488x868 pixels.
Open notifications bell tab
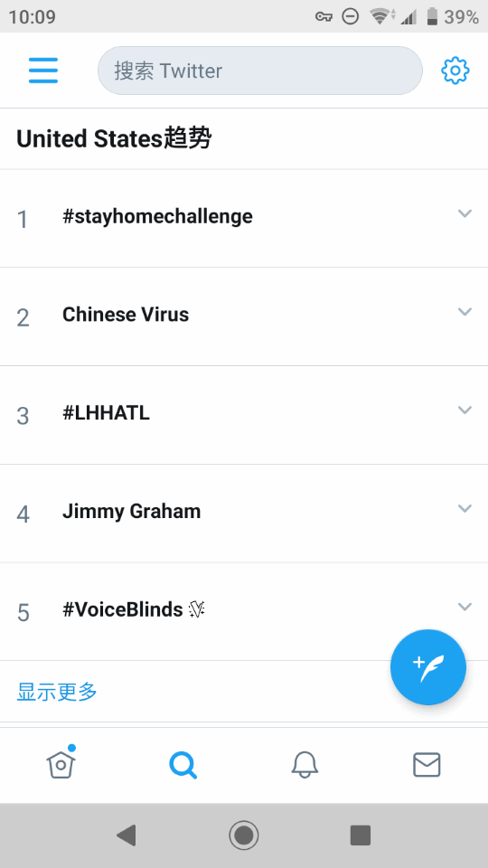click(305, 765)
